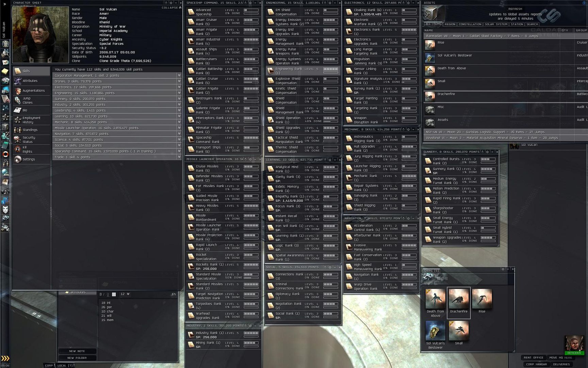Select Sol Vulcan's Bestower ship icon
Image resolution: width=588 pixels, height=368 pixels.
435,331
